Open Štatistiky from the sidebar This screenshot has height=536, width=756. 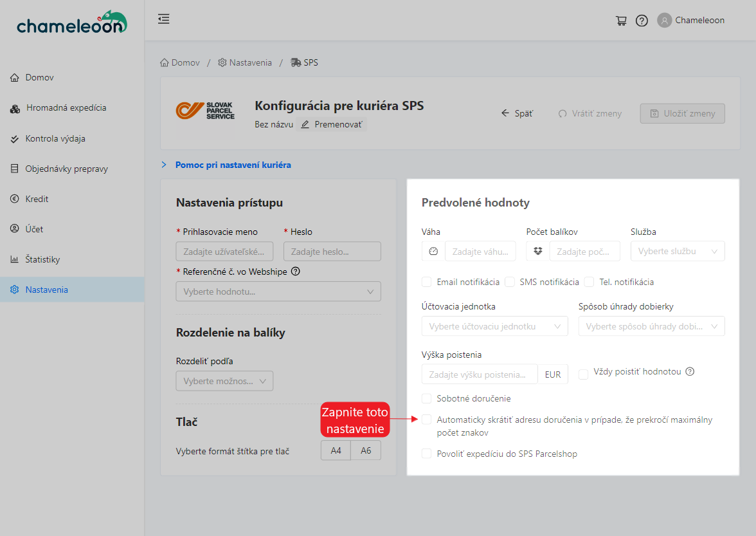pos(42,259)
